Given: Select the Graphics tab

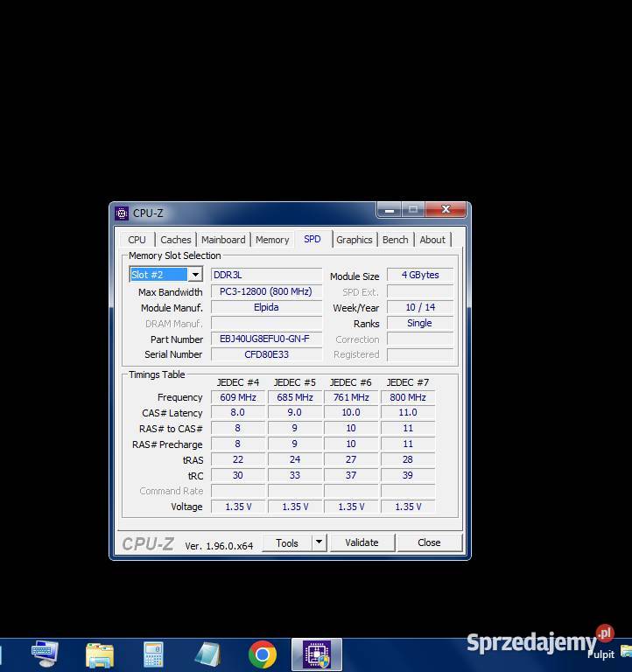Looking at the screenshot, I should (355, 240).
